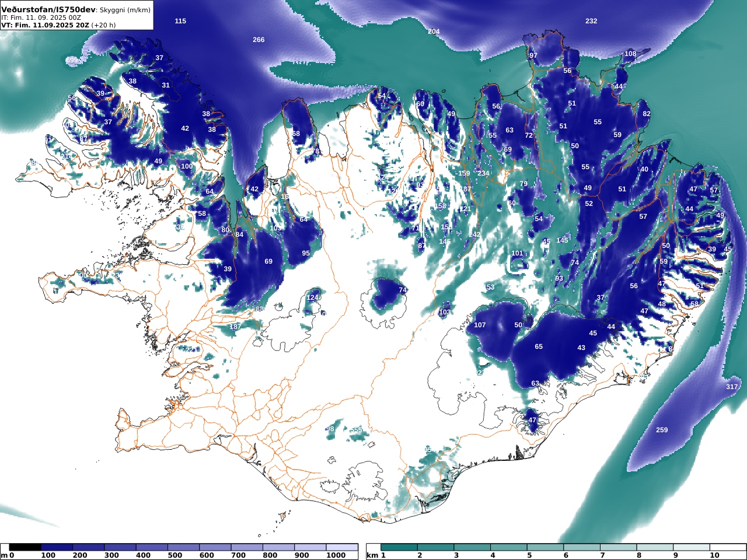This screenshot has width=747, height=560.
Task: Click the 115 visibility value near top
Action: [x=180, y=21]
